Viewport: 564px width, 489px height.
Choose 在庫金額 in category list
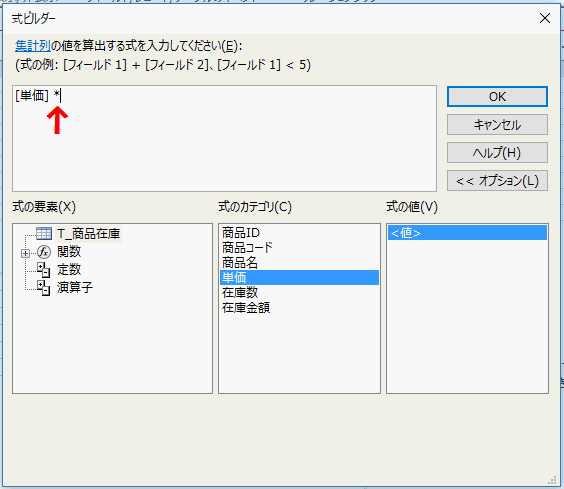tap(299, 308)
